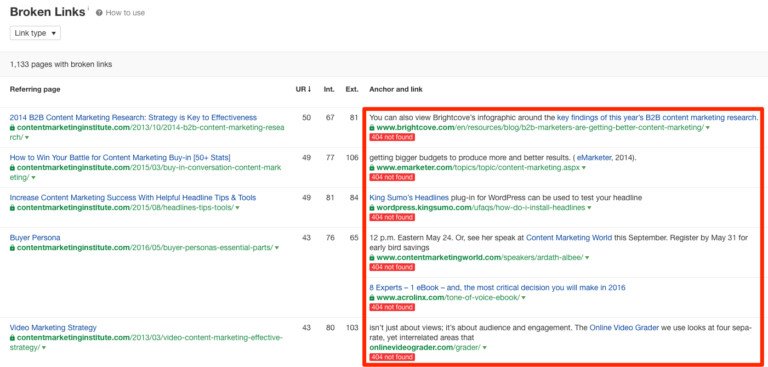This screenshot has width=768, height=367.
Task: Click lock icon of buy-in-conversation referring URL
Action: click(x=12, y=168)
